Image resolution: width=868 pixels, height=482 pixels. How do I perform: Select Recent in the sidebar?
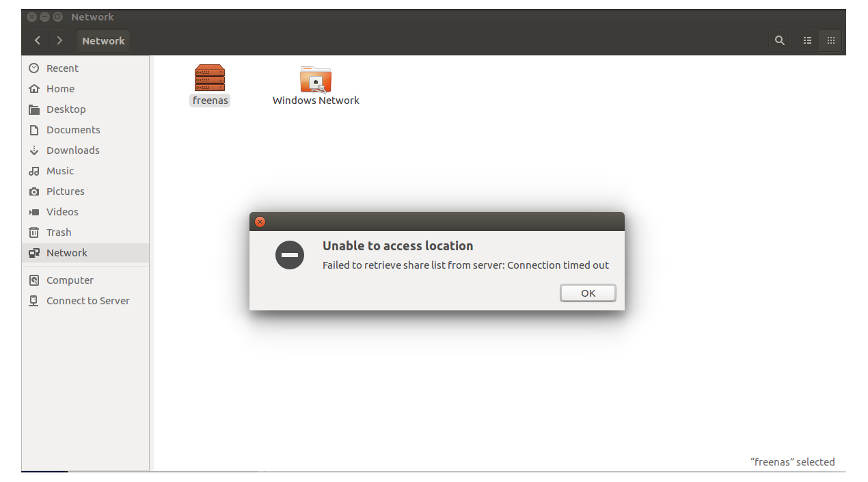click(x=85, y=68)
